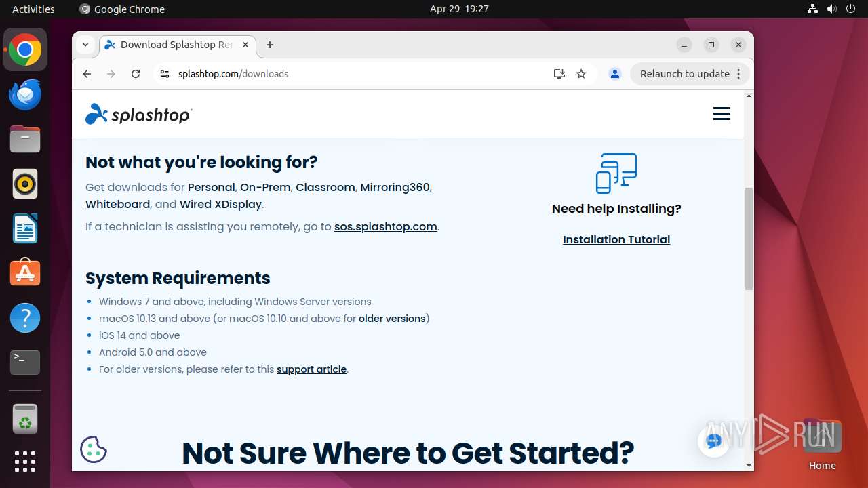
Task: Open the chat support bubble
Action: pyautogui.click(x=713, y=441)
